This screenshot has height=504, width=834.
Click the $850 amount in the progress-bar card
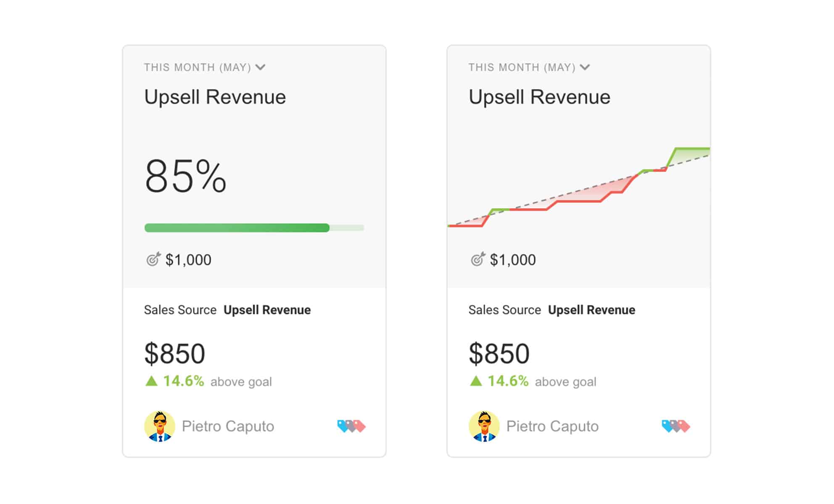tap(174, 353)
